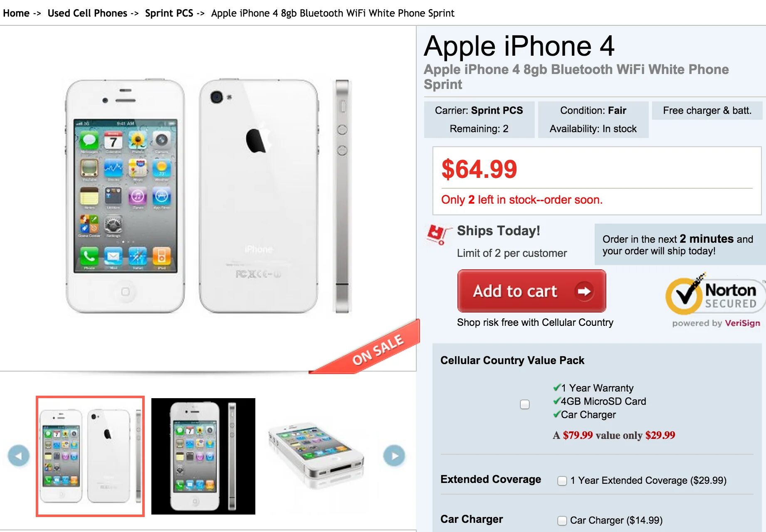Click the VeriSign powered-by text
This screenshot has width=766, height=532.
742,323
